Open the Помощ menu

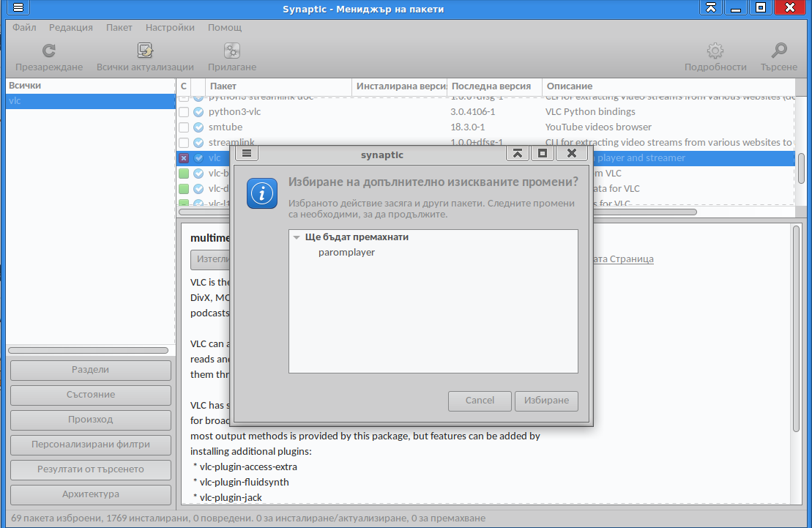click(225, 28)
